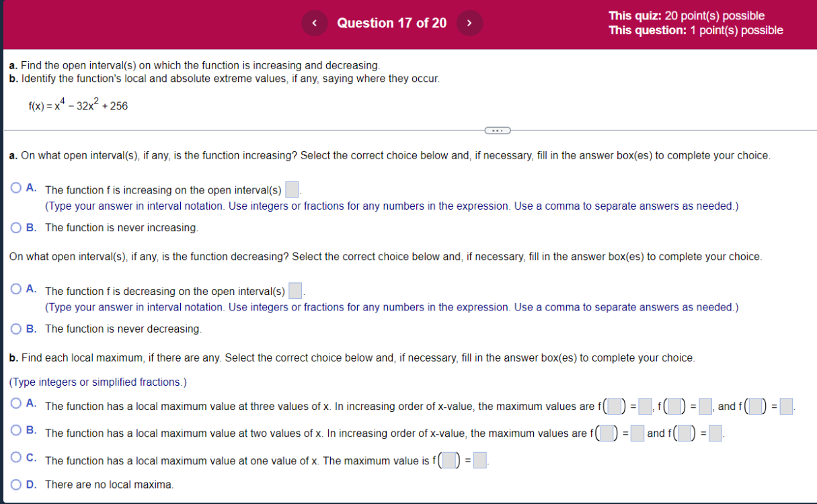Click the 'Question 17 of 20' heading
Viewport: 817px width, 504px height.
coord(391,23)
